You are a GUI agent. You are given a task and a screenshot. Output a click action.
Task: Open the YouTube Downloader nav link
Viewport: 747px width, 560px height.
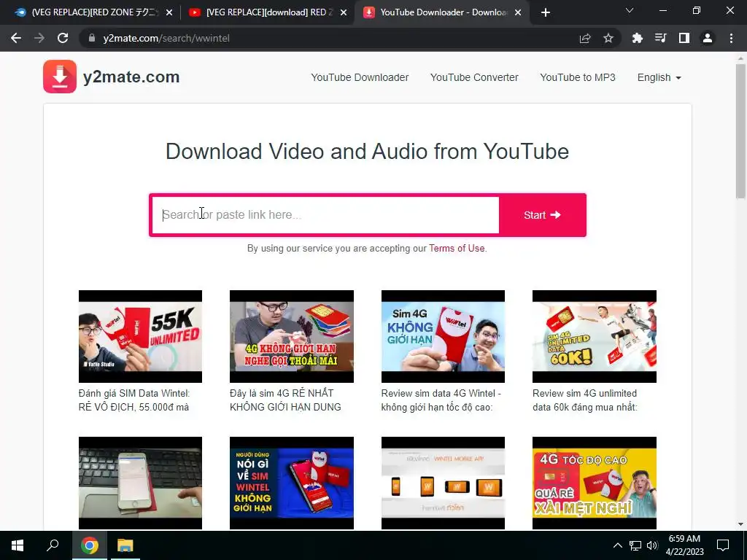[x=360, y=77]
